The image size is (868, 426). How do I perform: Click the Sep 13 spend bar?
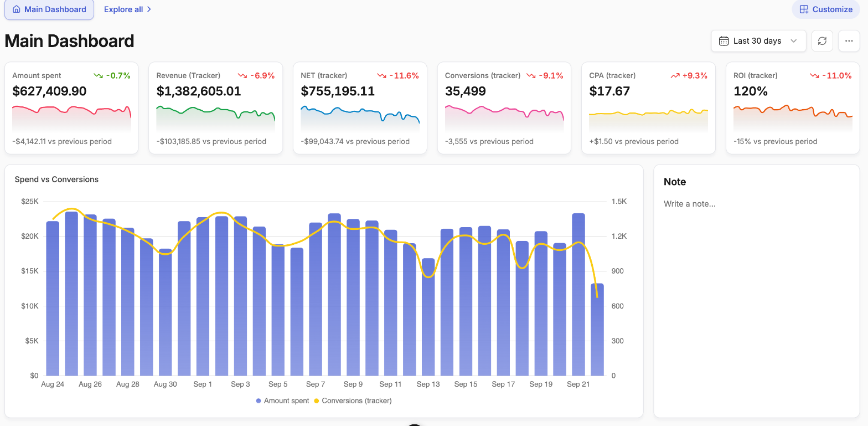(428, 317)
